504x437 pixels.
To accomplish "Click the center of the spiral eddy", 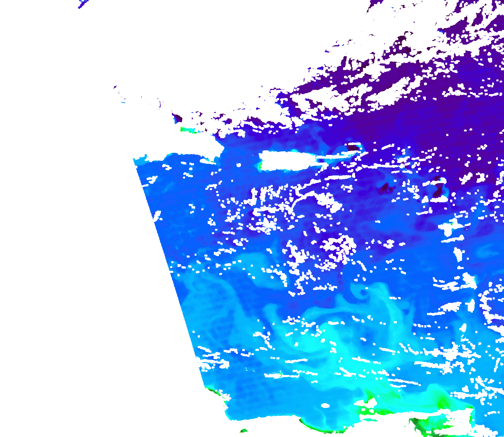I will point(363,292).
